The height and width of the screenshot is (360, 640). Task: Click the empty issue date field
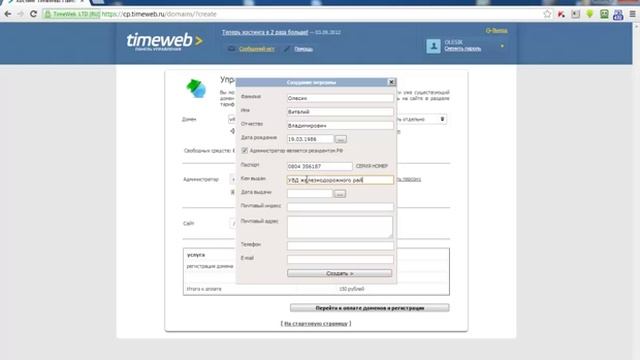point(309,194)
